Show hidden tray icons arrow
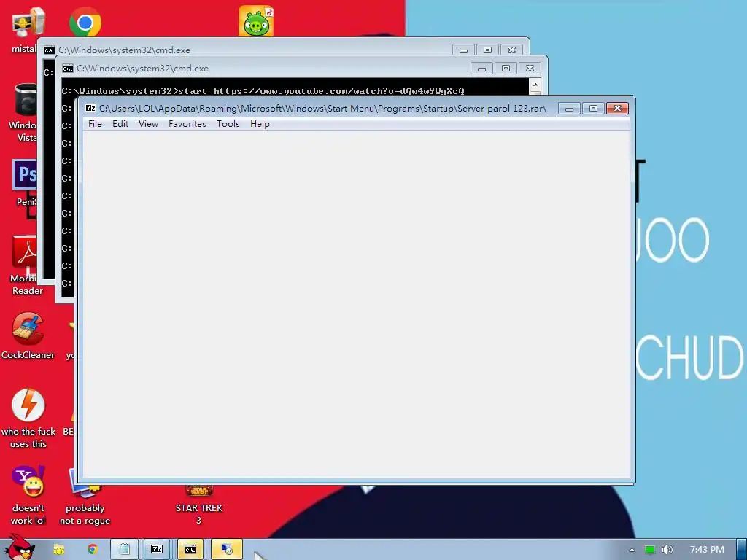The height and width of the screenshot is (560, 747). (632, 550)
